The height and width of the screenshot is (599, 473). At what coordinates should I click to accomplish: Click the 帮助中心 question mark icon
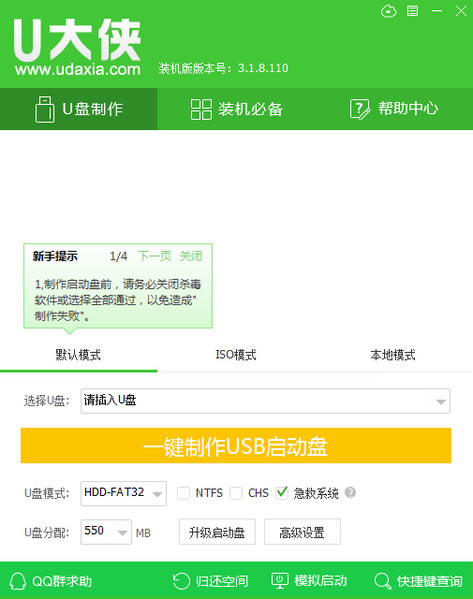pyautogui.click(x=360, y=109)
